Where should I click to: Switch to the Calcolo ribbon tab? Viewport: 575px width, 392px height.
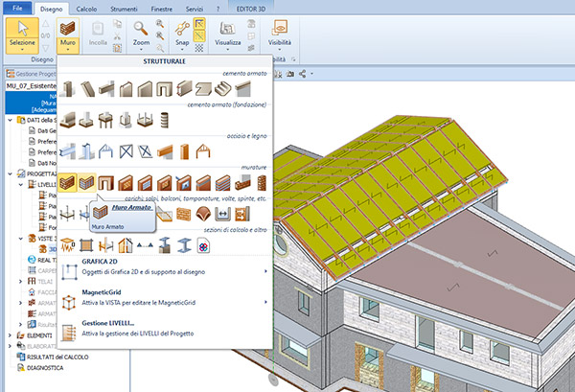coord(86,9)
